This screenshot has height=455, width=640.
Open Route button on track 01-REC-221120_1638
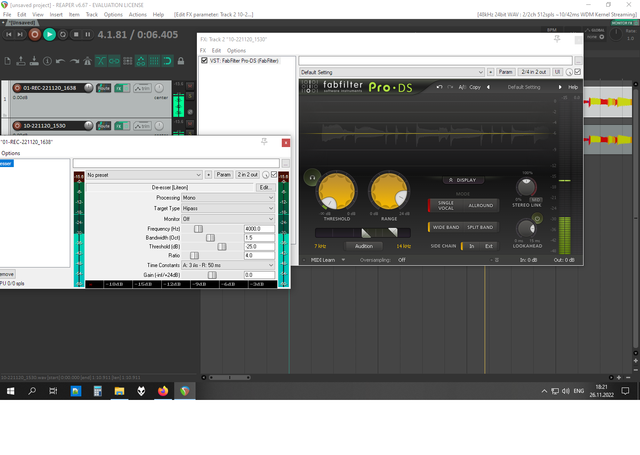pos(104,88)
